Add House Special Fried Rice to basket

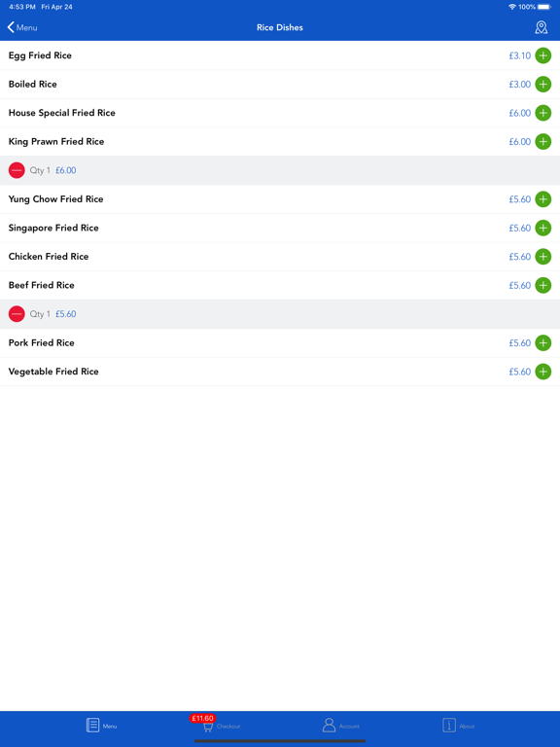(x=542, y=113)
